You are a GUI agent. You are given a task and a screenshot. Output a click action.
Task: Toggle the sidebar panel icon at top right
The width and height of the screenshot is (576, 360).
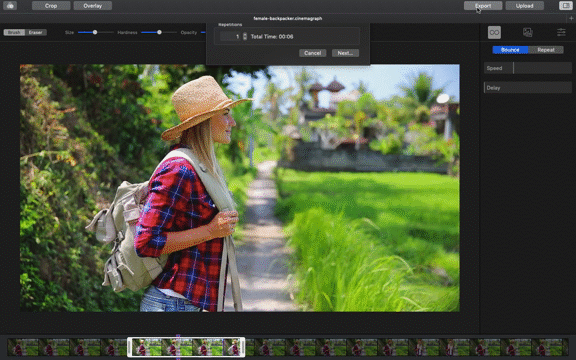pyautogui.click(x=565, y=6)
